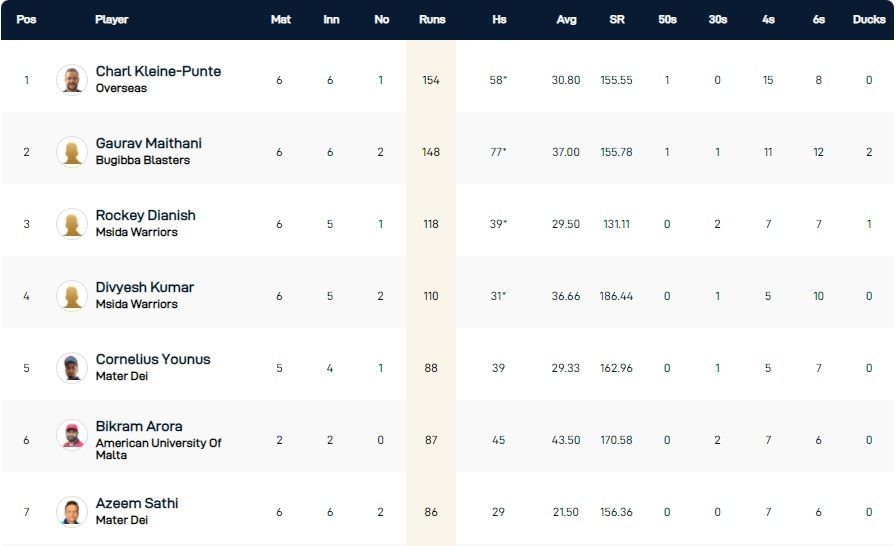The height and width of the screenshot is (546, 896).
Task: Sort table by Runs column
Action: coord(431,20)
